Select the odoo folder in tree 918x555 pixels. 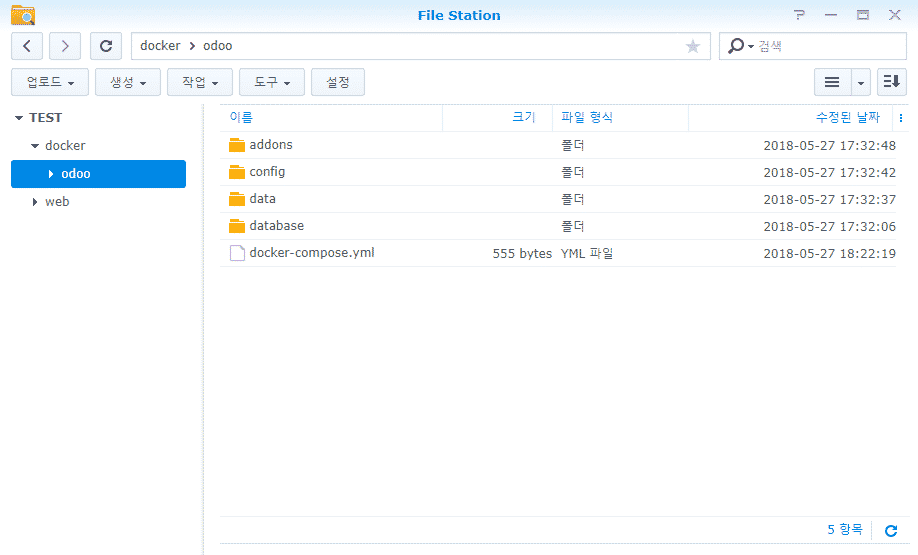98,174
